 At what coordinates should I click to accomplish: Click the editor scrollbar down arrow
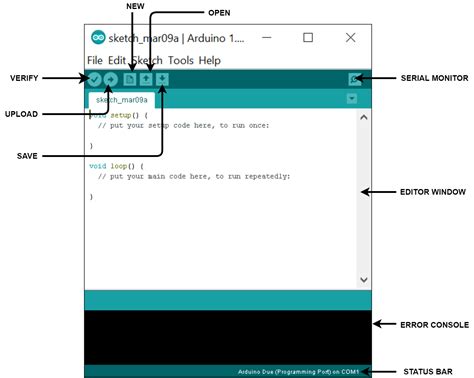coord(364,279)
